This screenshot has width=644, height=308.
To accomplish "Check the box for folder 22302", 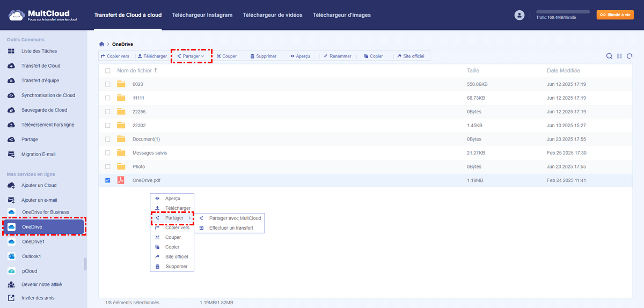I will point(108,126).
